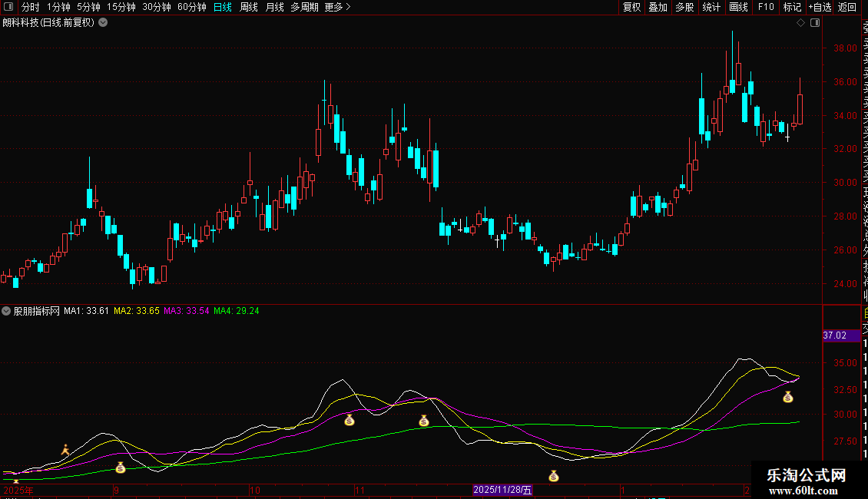The width and height of the screenshot is (868, 499).
Task: Click the 股朋指标网 indicator name
Action: pos(37,311)
